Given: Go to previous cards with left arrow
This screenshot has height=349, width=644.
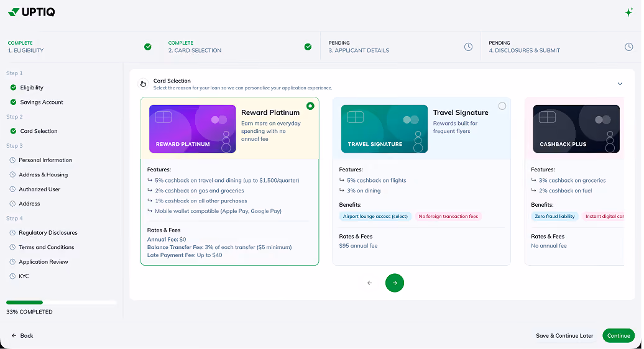Looking at the screenshot, I should tap(369, 283).
